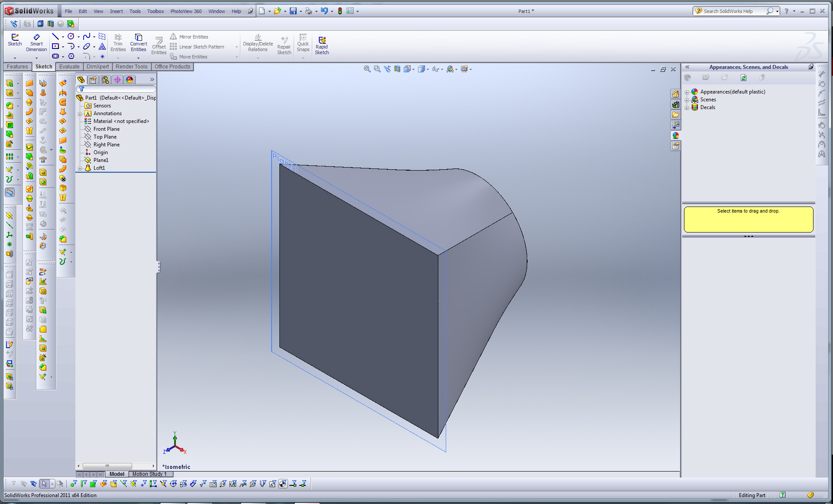Toggle Filter Vertices in selection filter bar

[x=73, y=484]
